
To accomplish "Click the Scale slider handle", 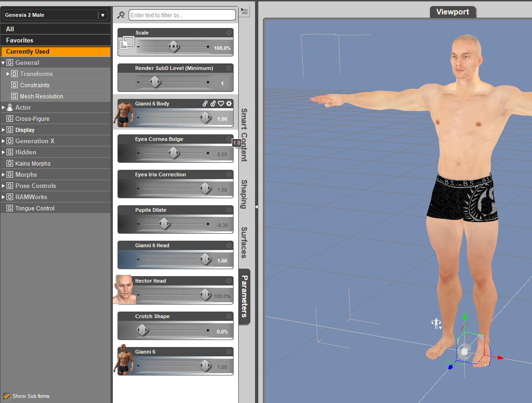I will click(174, 47).
